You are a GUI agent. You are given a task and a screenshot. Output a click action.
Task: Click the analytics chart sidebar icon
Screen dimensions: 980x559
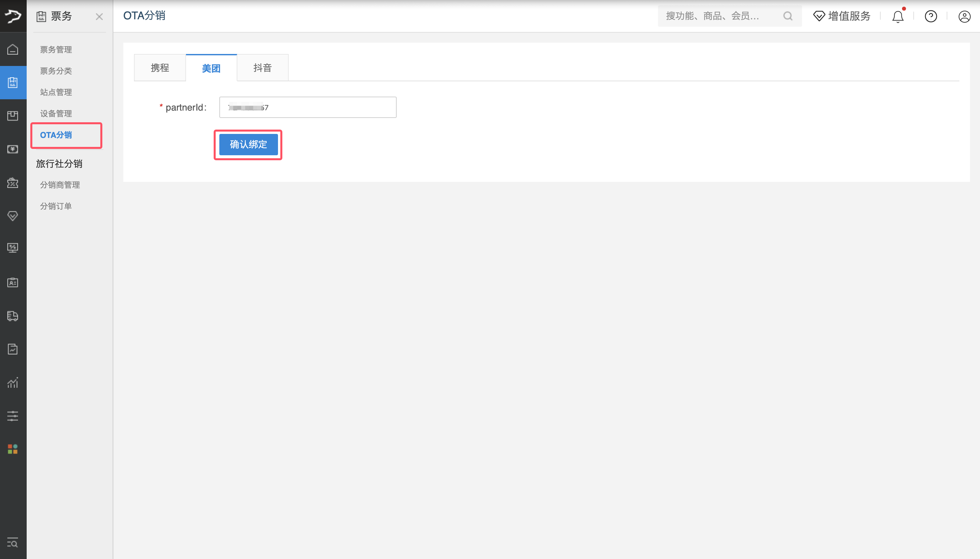tap(13, 382)
